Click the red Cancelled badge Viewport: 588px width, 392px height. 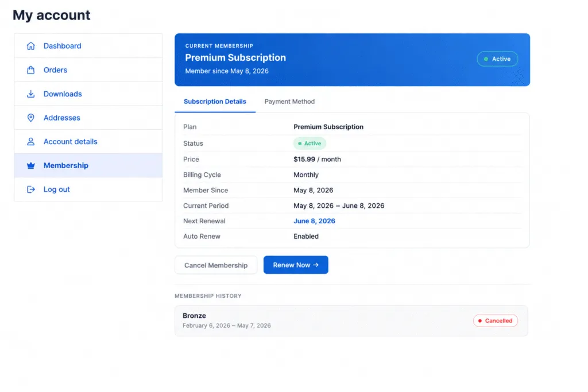496,321
